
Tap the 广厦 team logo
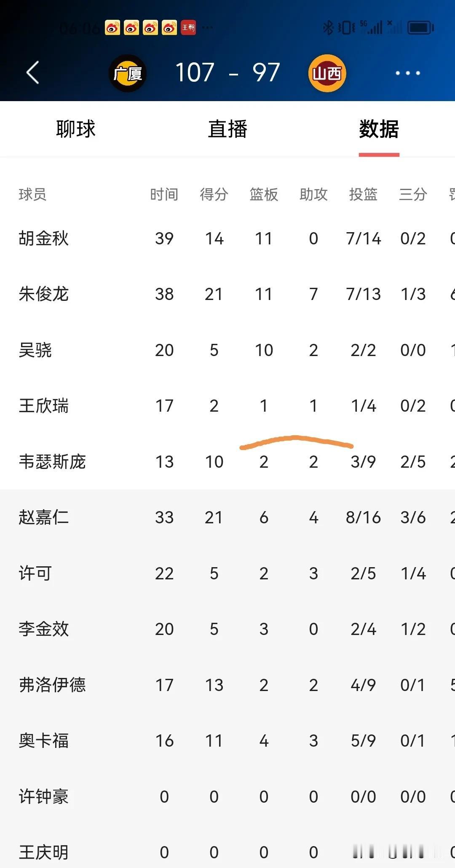click(x=128, y=73)
